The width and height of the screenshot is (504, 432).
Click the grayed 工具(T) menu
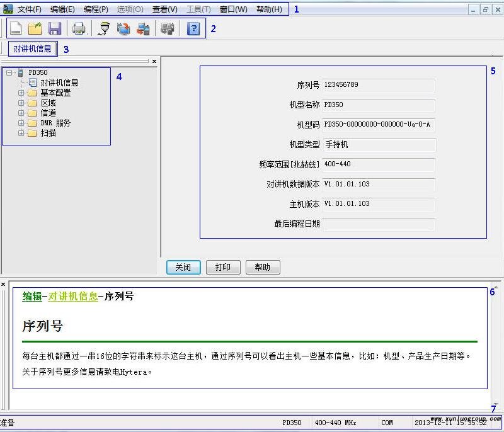(198, 9)
